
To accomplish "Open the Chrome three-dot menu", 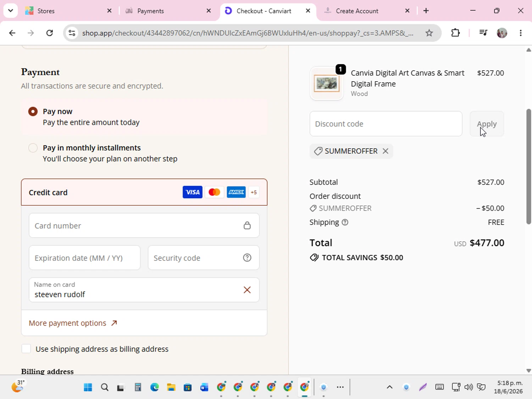I will coord(521,33).
